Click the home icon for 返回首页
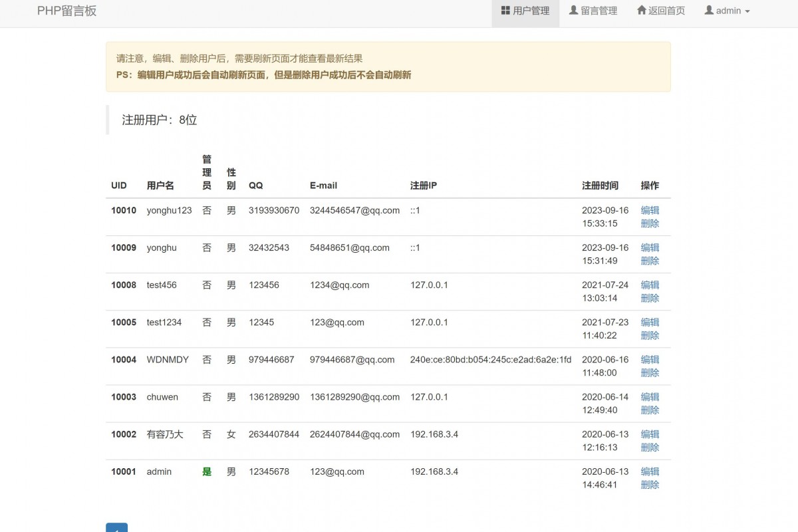The image size is (798, 532). (640, 11)
